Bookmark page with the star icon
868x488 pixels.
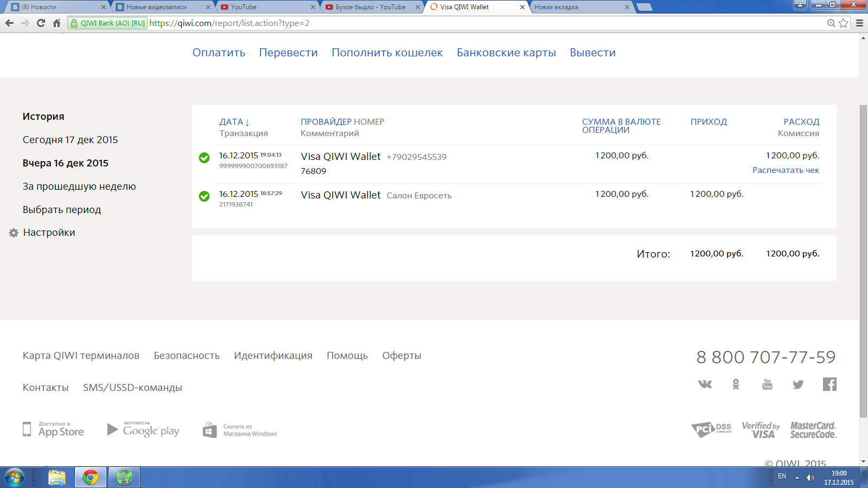(843, 23)
